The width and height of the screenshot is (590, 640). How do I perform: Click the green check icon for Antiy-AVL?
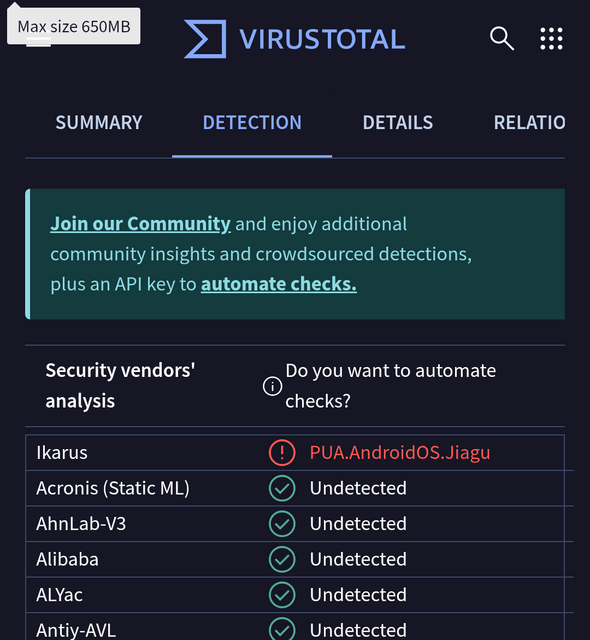[x=282, y=629]
